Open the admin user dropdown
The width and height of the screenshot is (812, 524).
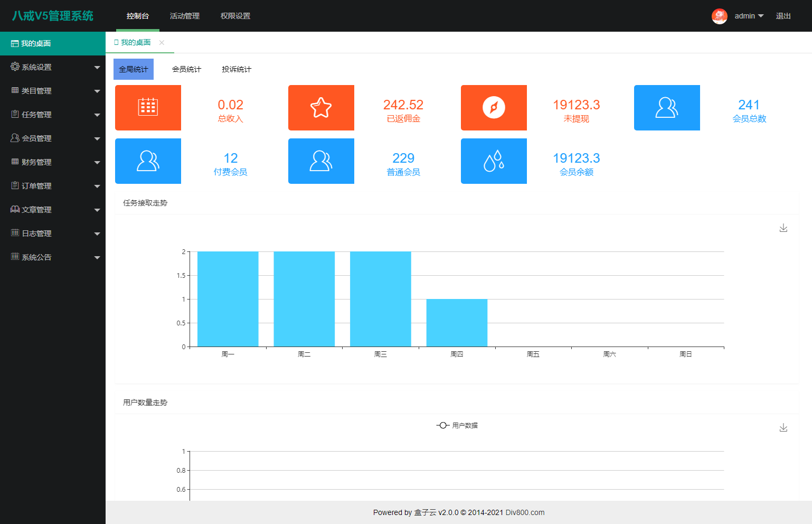(x=749, y=16)
